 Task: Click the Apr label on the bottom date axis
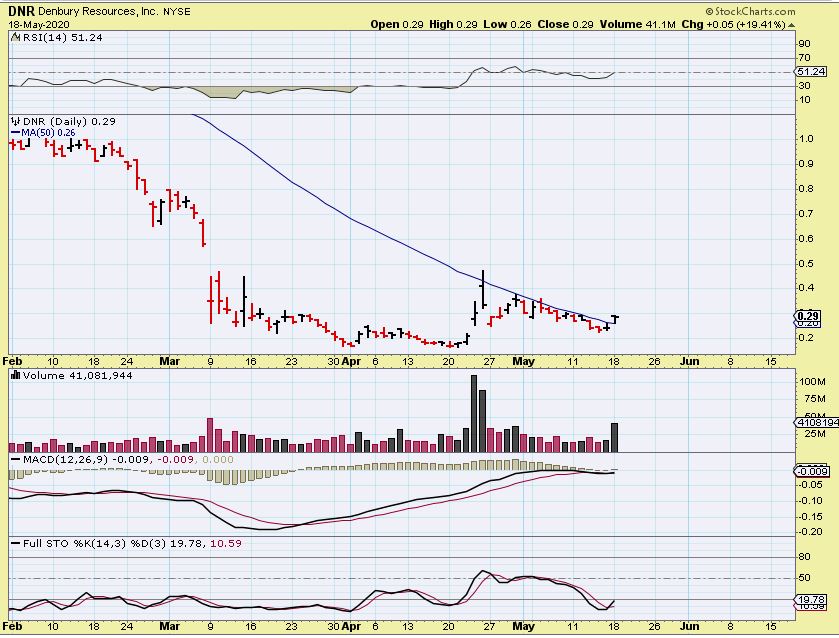[351, 626]
